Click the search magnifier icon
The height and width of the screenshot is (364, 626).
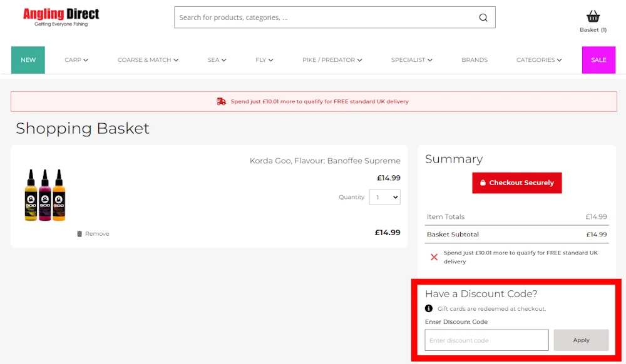point(483,18)
